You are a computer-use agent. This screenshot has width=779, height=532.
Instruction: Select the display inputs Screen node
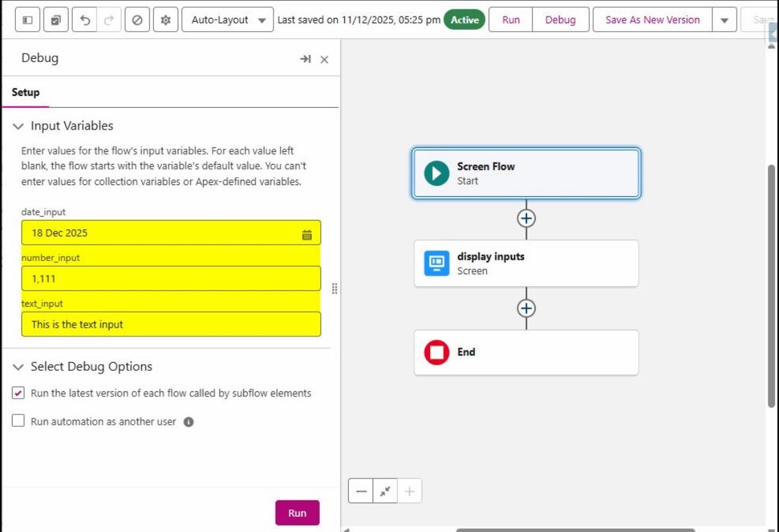pyautogui.click(x=526, y=263)
